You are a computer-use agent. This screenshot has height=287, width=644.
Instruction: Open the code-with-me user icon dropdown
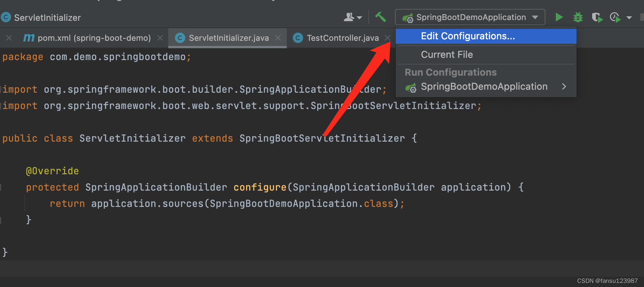pos(353,17)
